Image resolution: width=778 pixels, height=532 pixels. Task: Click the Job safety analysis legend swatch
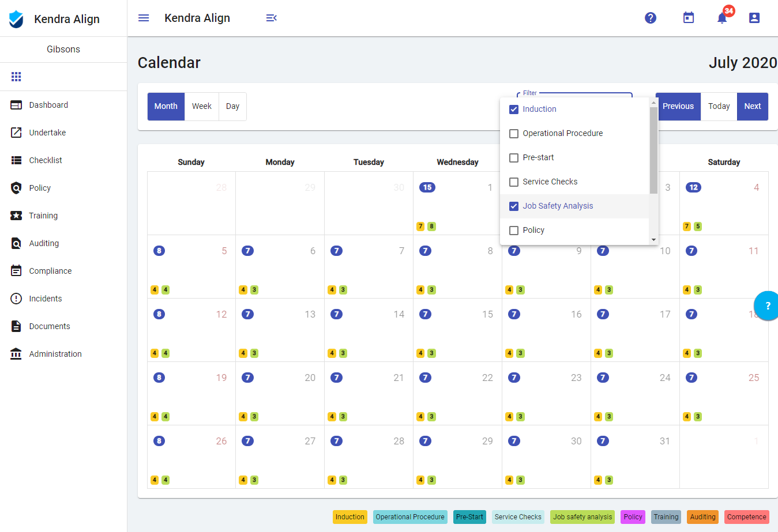click(x=582, y=517)
